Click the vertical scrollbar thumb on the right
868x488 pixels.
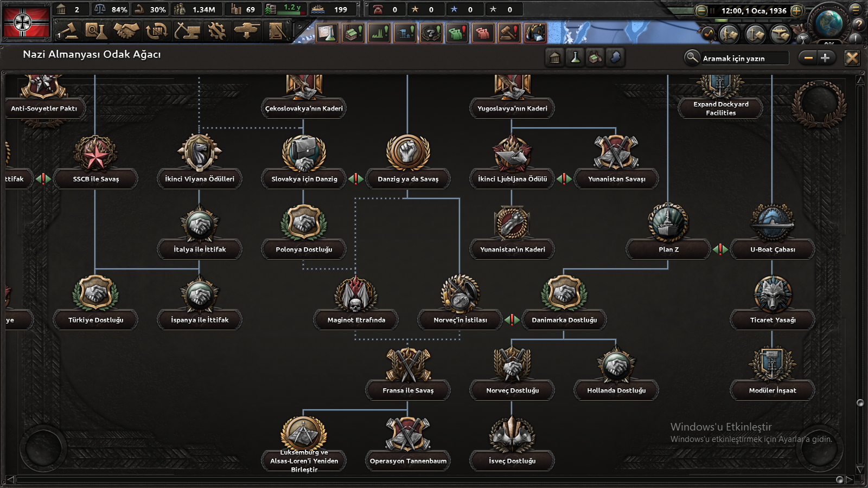pyautogui.click(x=860, y=403)
